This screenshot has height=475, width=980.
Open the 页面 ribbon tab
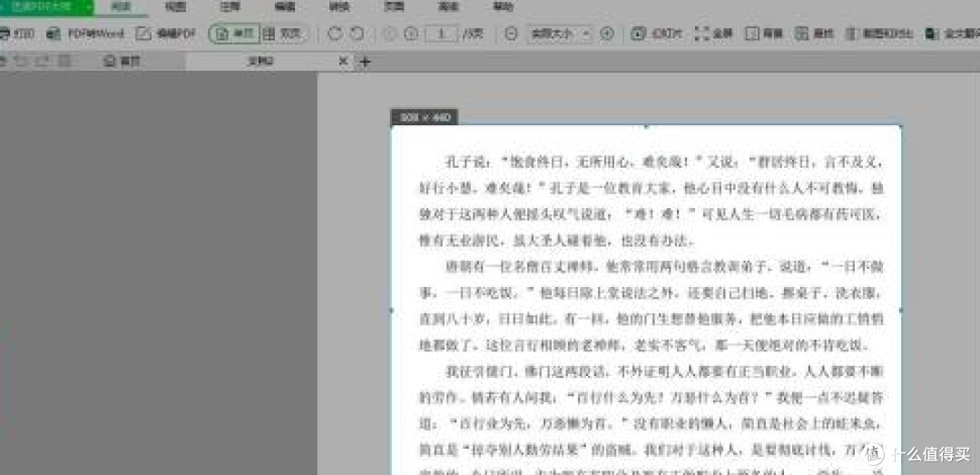coord(394,7)
